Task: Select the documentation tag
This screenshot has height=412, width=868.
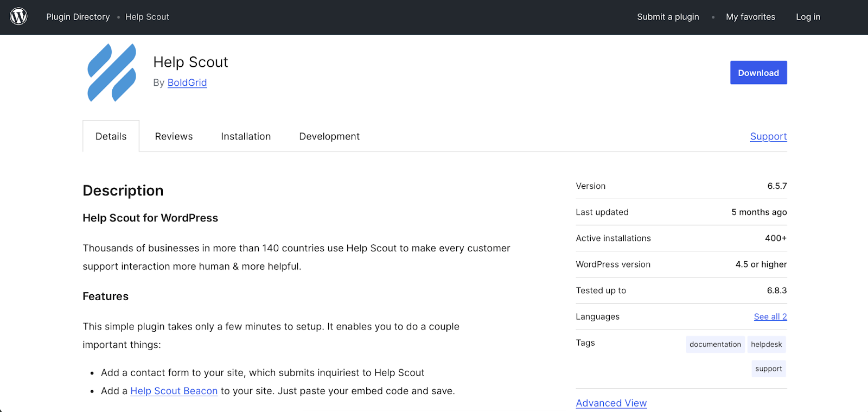Action: click(x=715, y=344)
